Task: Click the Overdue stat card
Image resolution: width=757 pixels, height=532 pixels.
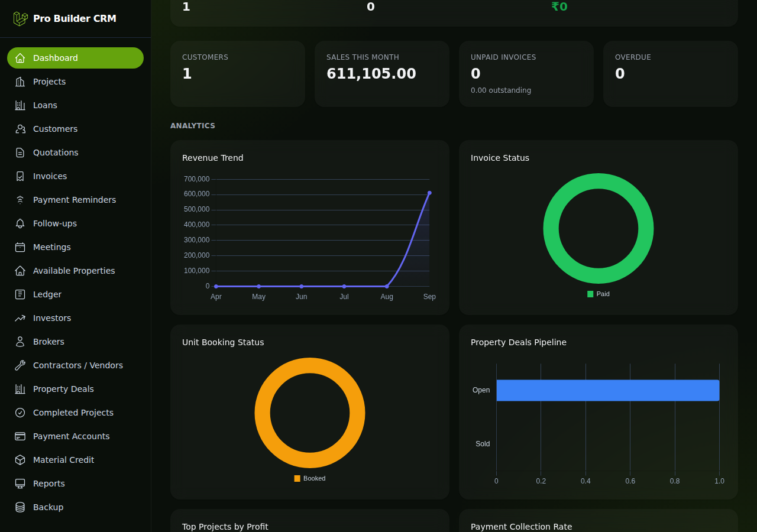Action: 671,74
